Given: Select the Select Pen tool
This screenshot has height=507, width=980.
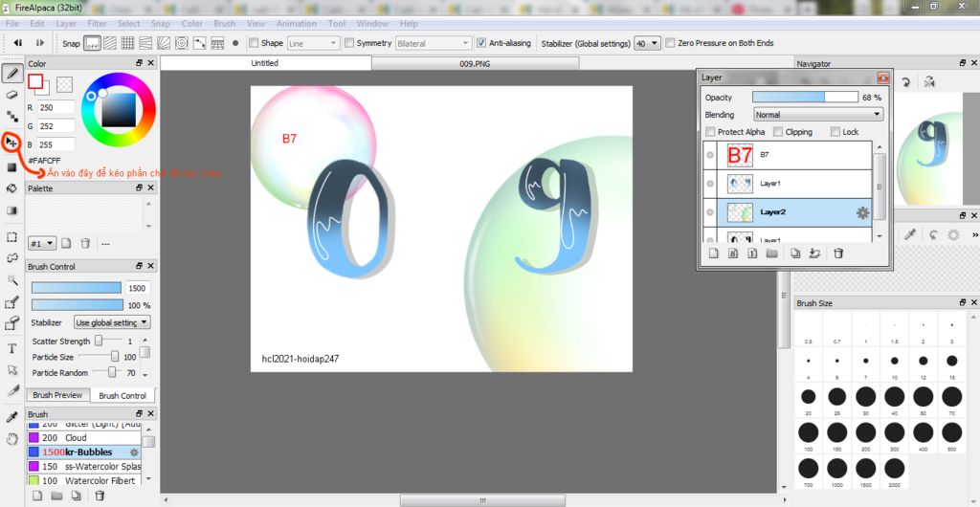Looking at the screenshot, I should [11, 303].
